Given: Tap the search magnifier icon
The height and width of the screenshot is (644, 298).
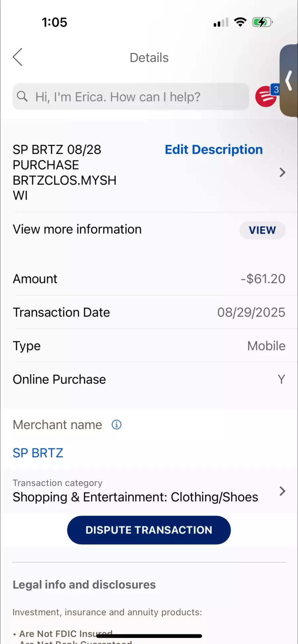Looking at the screenshot, I should click(x=22, y=97).
